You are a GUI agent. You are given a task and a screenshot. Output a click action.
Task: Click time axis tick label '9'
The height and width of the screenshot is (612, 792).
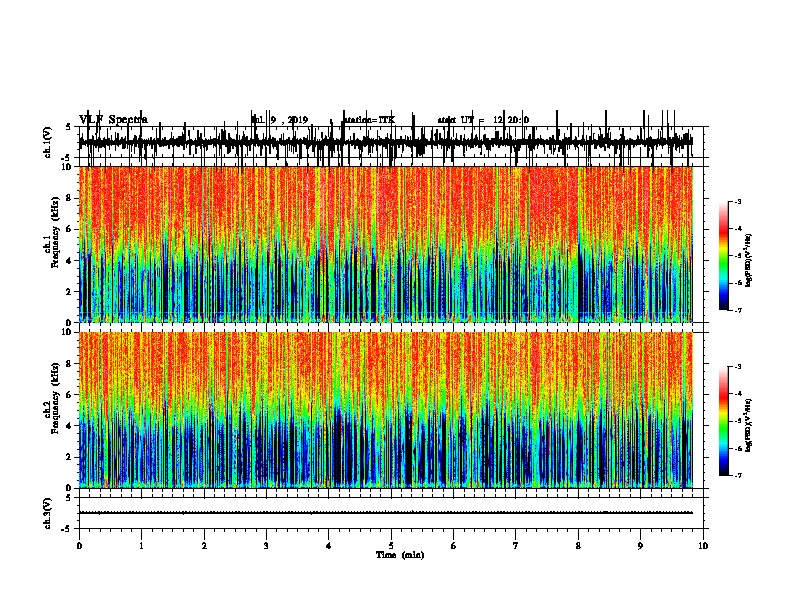[x=640, y=546]
